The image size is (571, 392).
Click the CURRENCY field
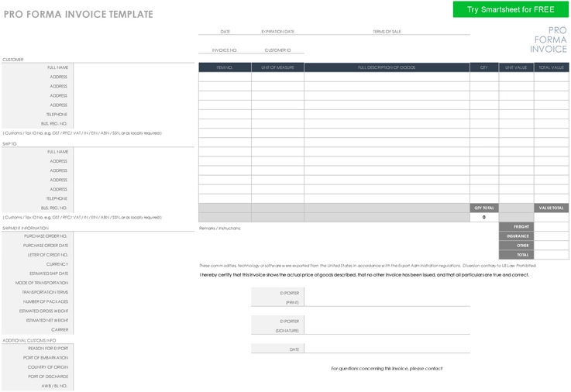click(x=134, y=264)
